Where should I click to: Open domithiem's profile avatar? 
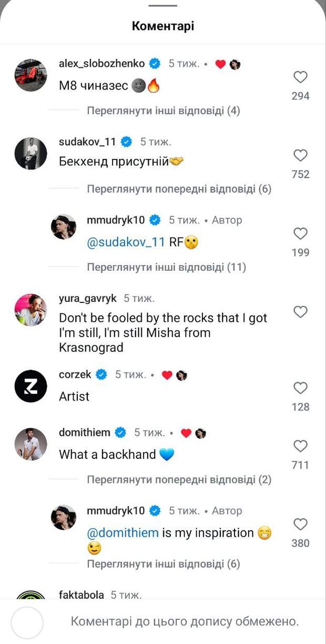tap(30, 444)
